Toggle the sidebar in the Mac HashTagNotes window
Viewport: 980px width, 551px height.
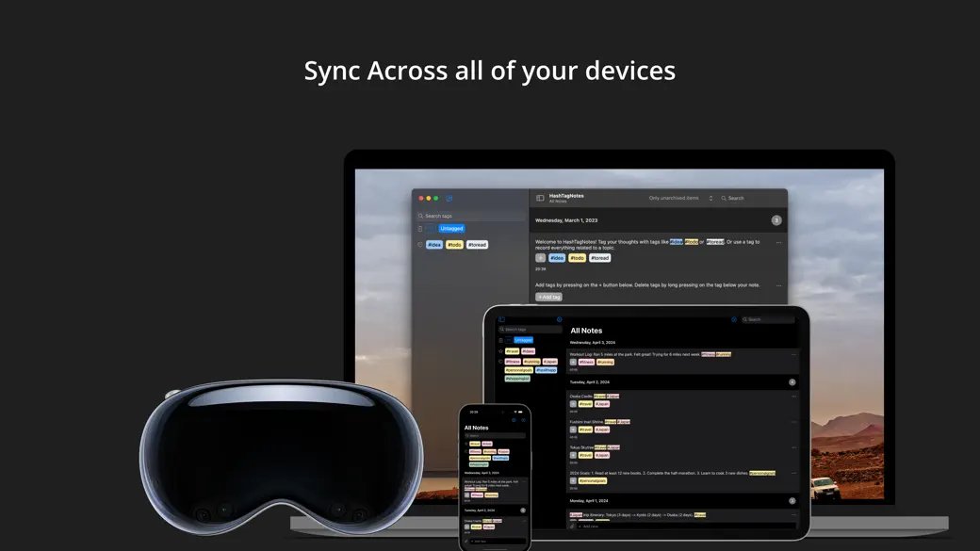[x=540, y=198]
